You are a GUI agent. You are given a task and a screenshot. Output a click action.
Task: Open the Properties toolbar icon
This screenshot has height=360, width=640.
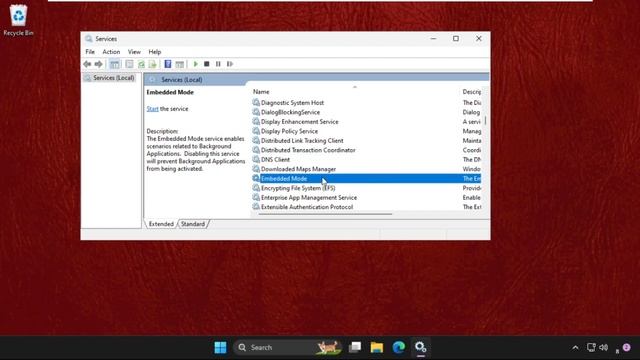(x=129, y=64)
